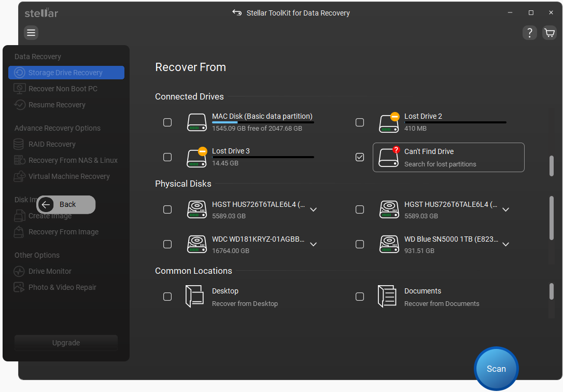Screen dimensions: 563x392
Task: Click MAC Disk free space usage bar
Action: click(263, 122)
